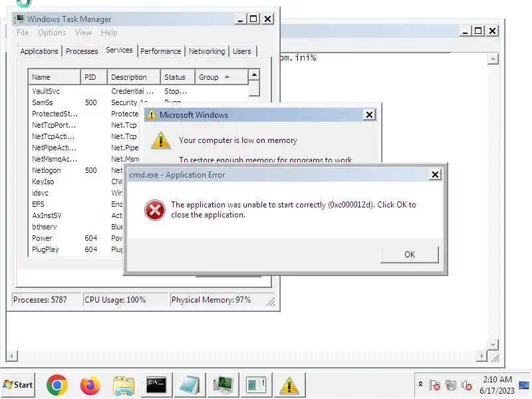Open the Networking tab

point(207,51)
